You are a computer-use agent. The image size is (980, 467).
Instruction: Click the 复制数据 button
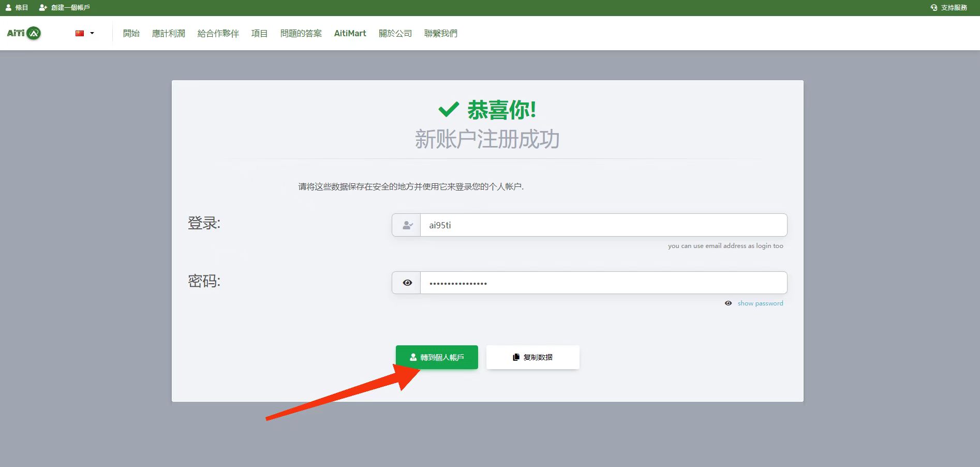click(x=532, y=357)
